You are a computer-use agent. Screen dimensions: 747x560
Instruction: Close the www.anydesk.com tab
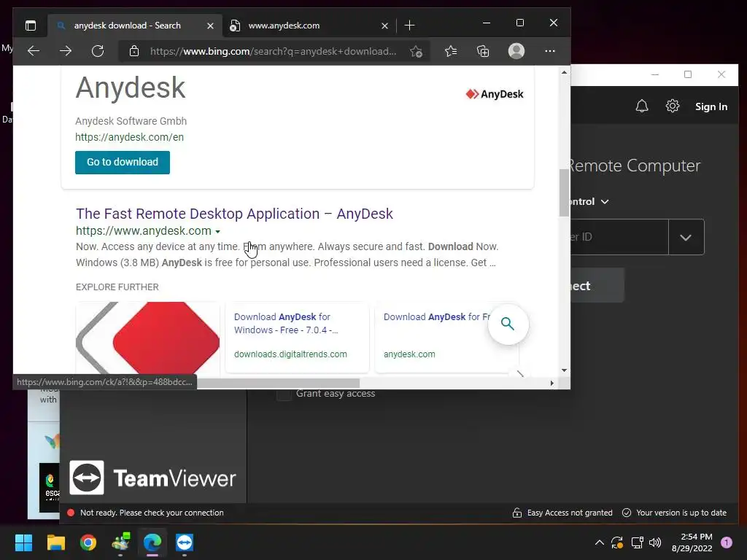385,26
